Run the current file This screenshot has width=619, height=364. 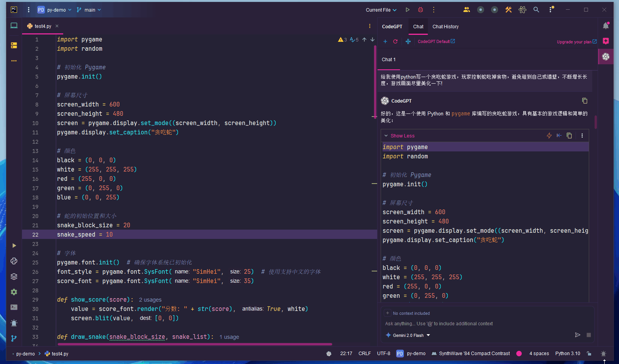[x=407, y=10]
